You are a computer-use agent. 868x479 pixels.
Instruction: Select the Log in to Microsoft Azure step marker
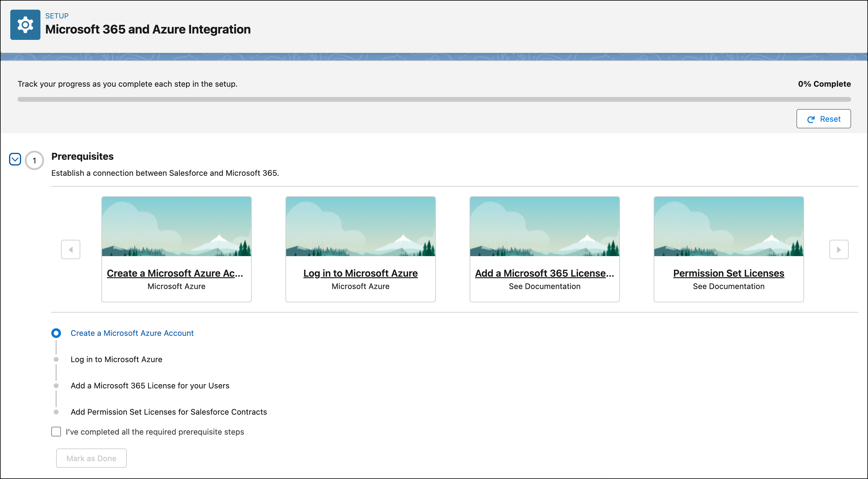pos(56,359)
